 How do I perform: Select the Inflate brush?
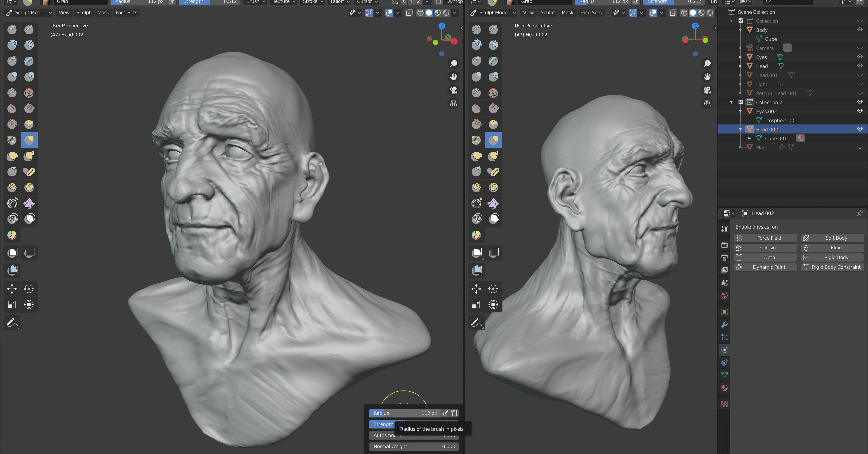click(12, 77)
